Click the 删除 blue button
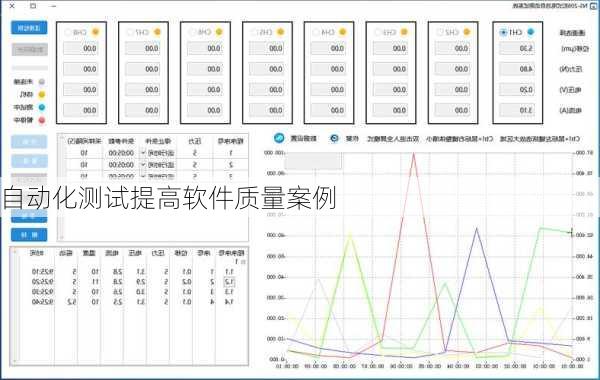The width and height of the screenshot is (600, 380). coord(29,235)
